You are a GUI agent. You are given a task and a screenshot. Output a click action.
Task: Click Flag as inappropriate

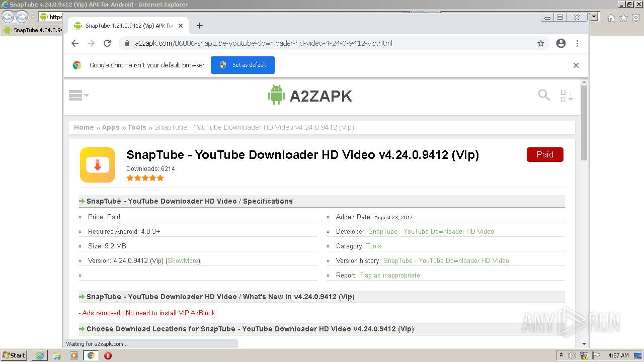(x=389, y=275)
